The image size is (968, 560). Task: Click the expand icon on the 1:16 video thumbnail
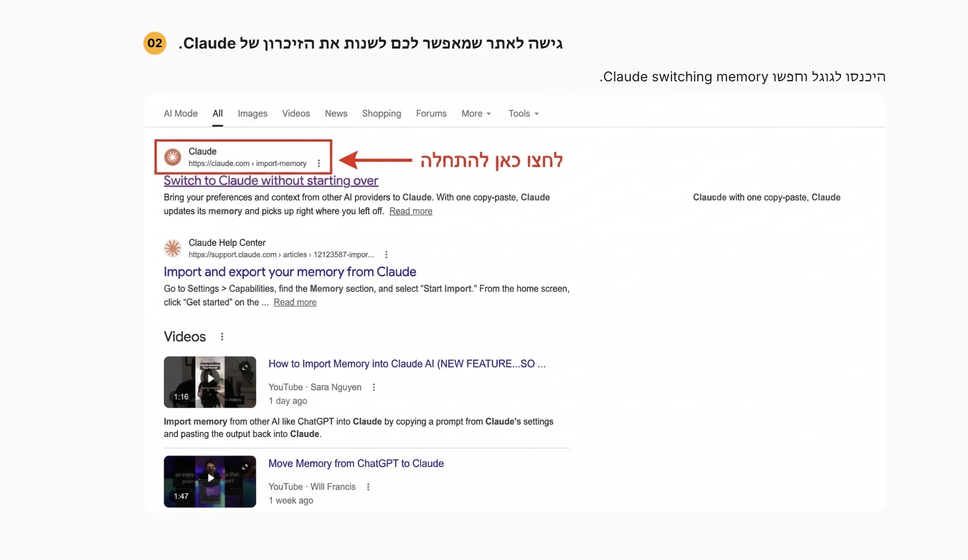pyautogui.click(x=245, y=367)
